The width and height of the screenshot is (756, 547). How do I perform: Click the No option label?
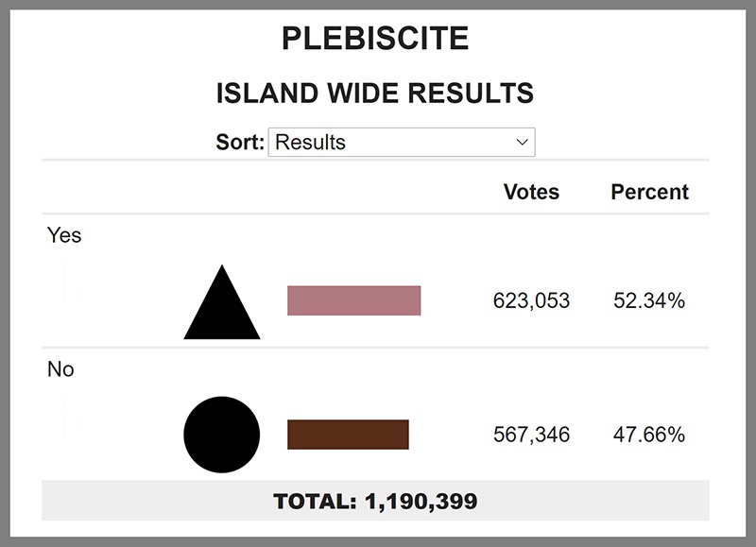click(x=60, y=369)
